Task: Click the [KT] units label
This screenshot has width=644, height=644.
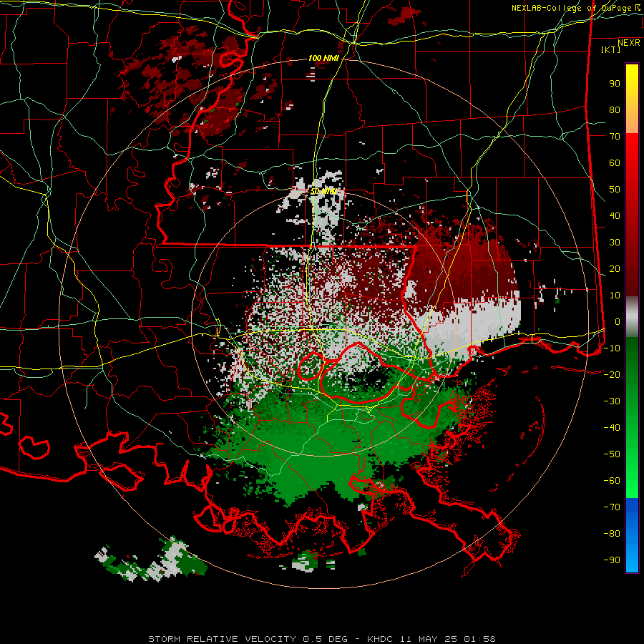Action: pyautogui.click(x=610, y=49)
